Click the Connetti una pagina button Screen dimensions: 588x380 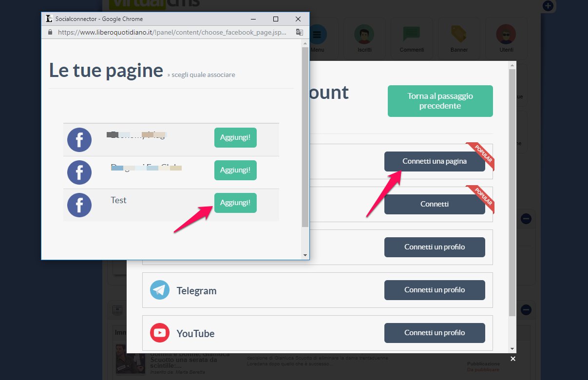point(434,161)
